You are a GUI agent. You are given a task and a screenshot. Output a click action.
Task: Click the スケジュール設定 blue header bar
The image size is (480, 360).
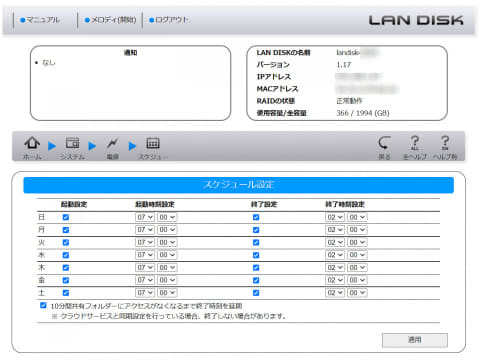(238, 185)
